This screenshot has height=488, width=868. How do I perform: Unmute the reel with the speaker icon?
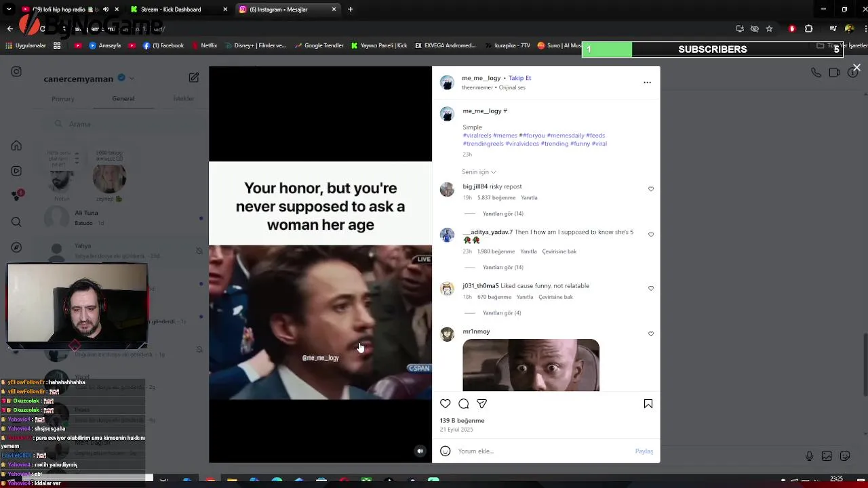pos(420,451)
